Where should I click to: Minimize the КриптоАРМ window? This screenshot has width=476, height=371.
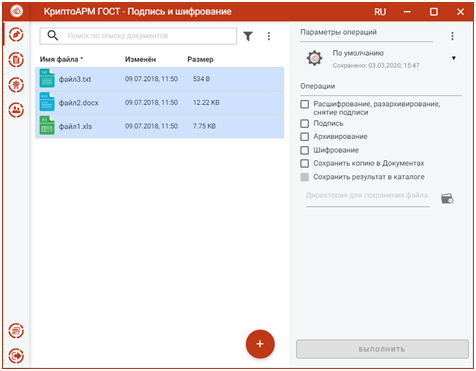407,12
